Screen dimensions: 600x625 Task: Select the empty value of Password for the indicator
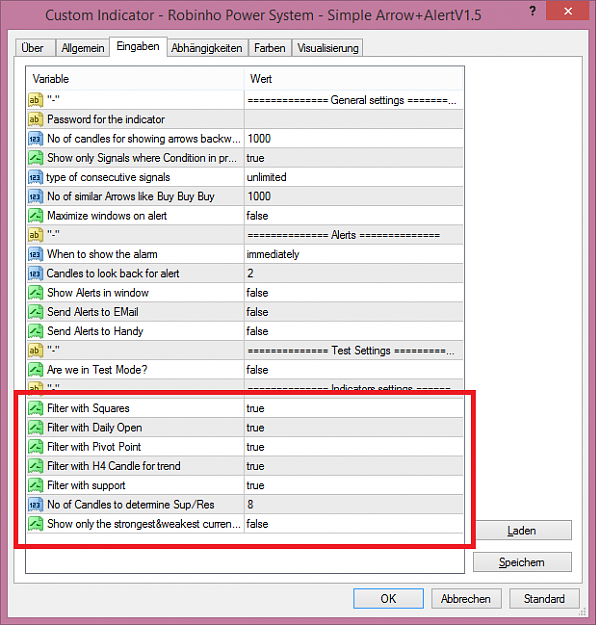point(354,119)
